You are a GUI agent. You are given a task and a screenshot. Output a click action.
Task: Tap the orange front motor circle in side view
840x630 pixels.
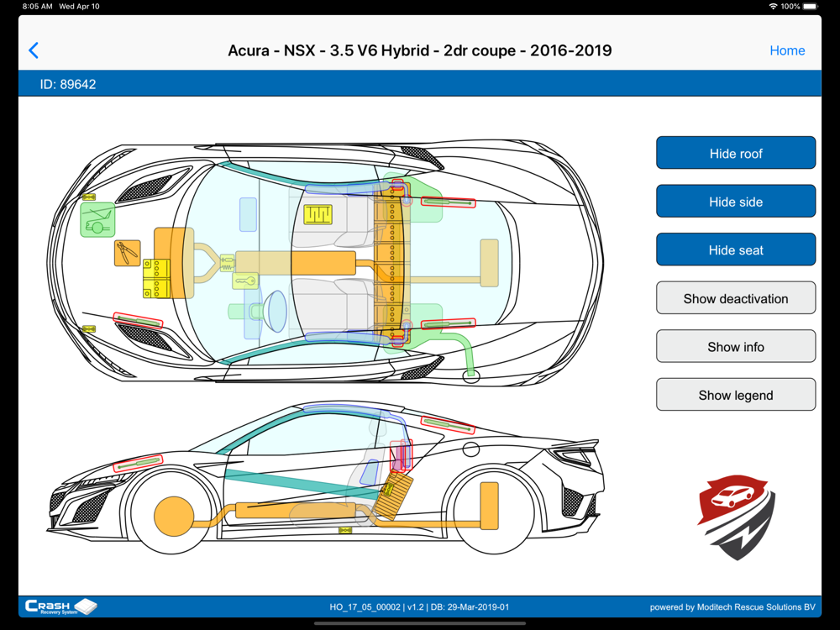pos(174,517)
